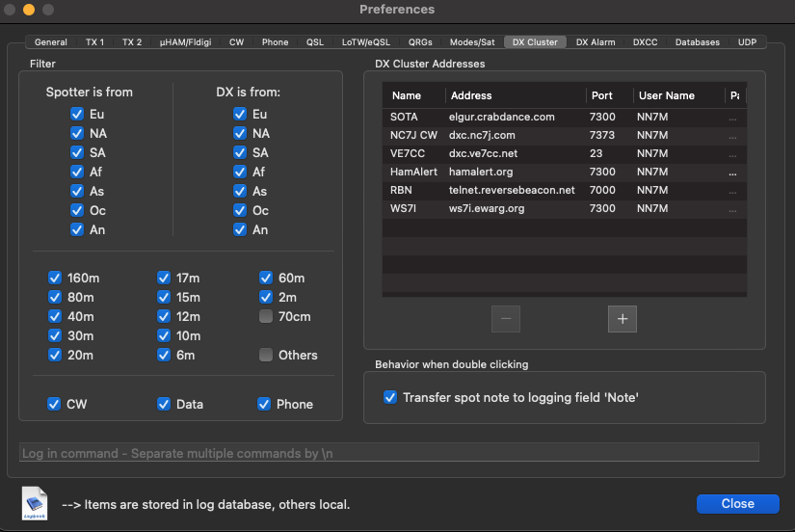Screen dimensions: 795x532
Task: Click the Address column header
Action: [x=470, y=95]
